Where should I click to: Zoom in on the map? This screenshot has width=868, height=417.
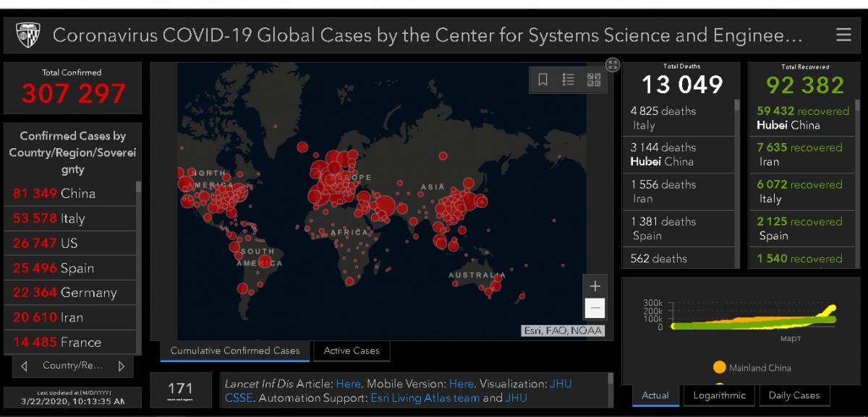595,285
